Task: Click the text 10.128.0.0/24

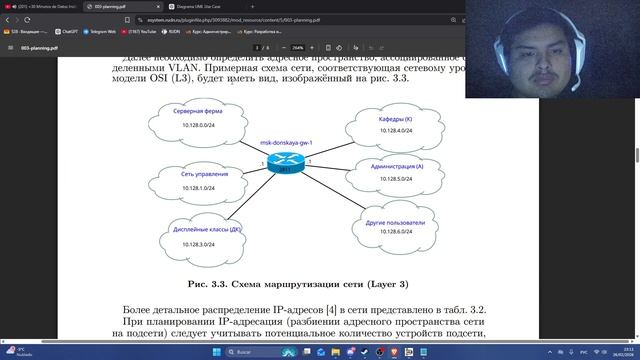Action: (x=199, y=125)
